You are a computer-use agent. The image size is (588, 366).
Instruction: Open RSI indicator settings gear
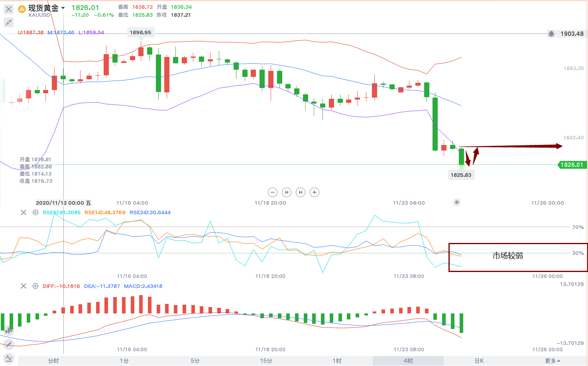coord(35,213)
